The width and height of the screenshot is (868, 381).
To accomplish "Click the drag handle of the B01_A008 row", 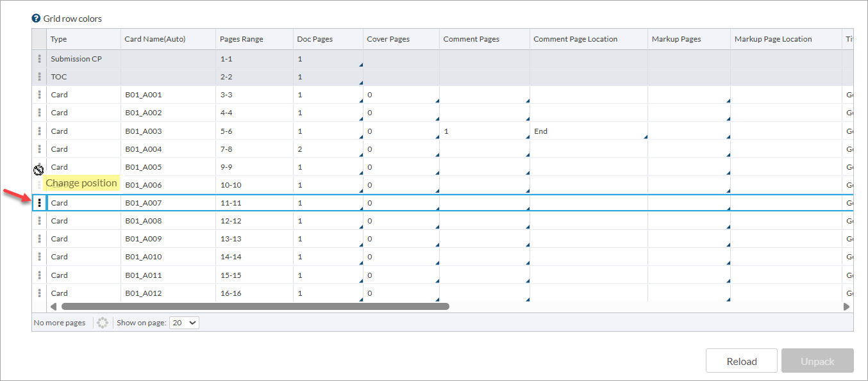I will point(40,221).
